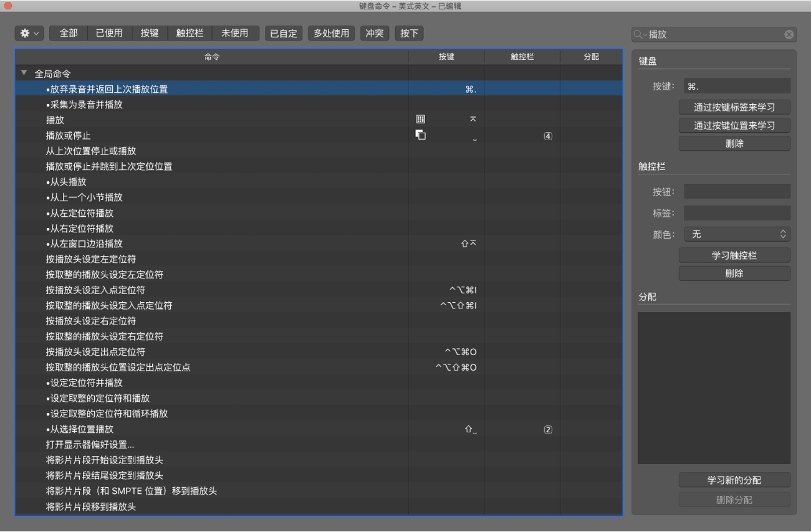Select the 打开显示器偏好设置... command

click(319, 445)
